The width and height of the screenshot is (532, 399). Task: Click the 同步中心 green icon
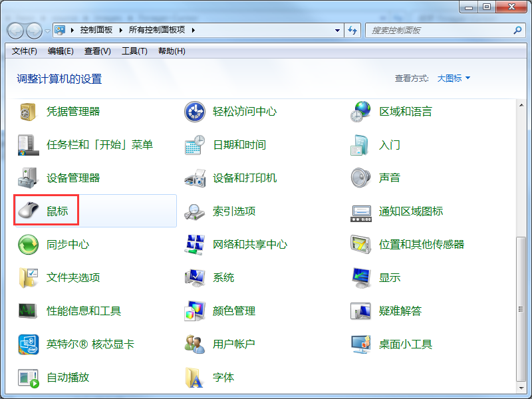point(28,244)
